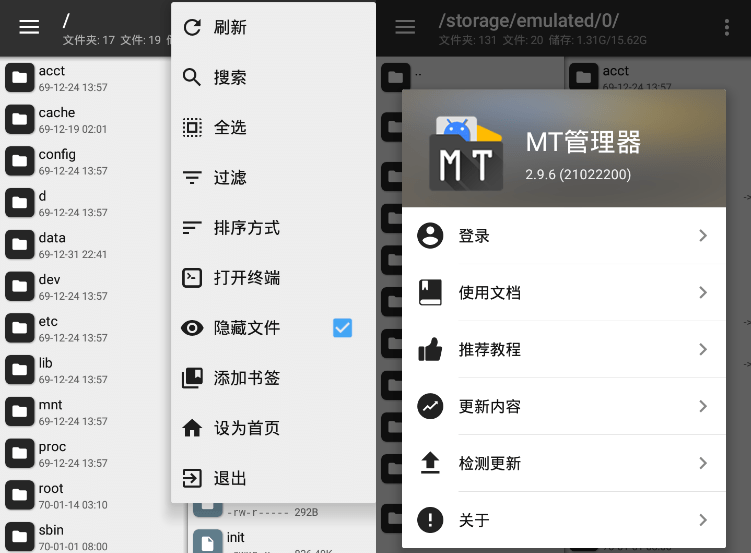Open the config folder

coord(86,161)
